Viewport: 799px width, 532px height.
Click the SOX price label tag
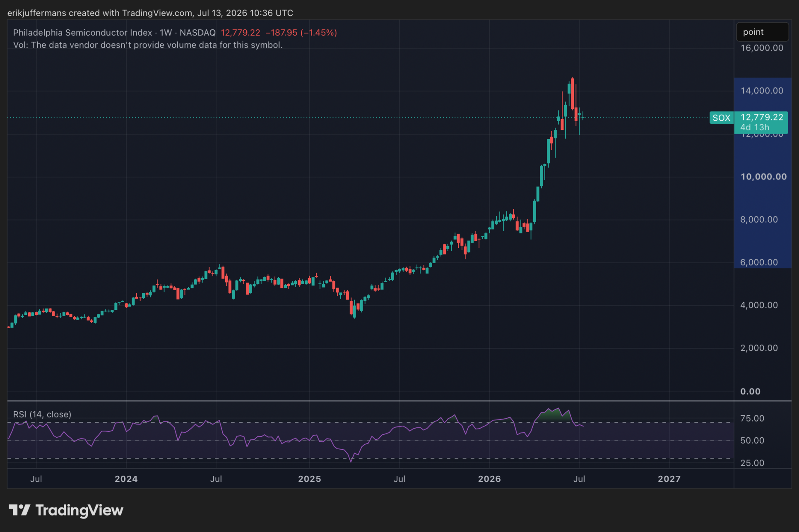(721, 118)
